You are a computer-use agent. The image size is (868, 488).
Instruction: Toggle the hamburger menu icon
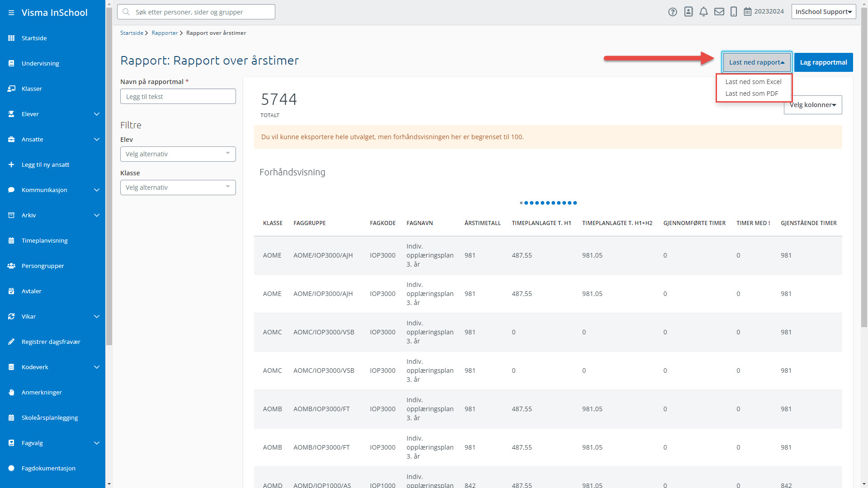(x=11, y=13)
